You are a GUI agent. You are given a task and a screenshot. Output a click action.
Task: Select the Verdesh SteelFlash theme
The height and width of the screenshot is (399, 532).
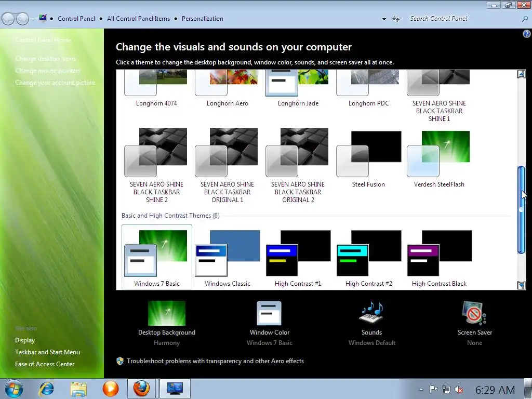click(x=439, y=159)
